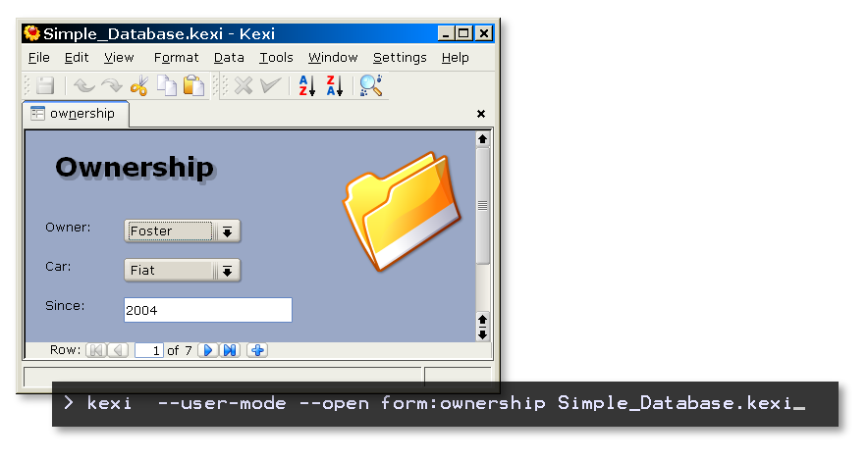868x461 pixels.
Task: Go to the next record
Action: pyautogui.click(x=207, y=350)
